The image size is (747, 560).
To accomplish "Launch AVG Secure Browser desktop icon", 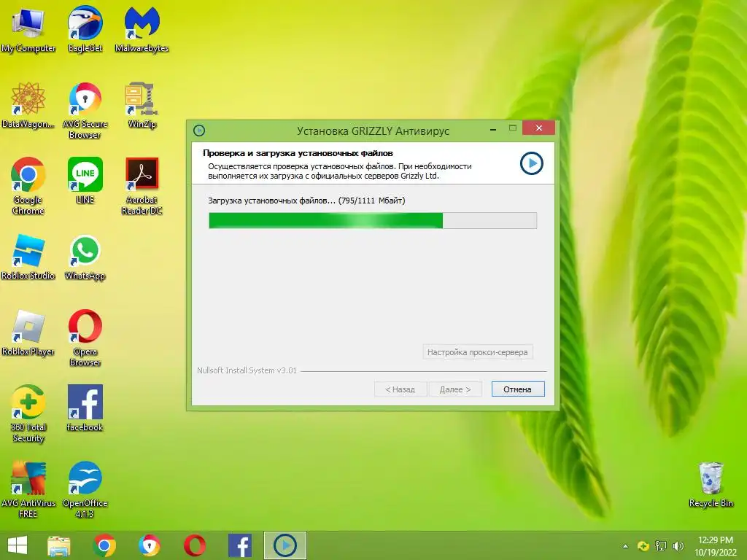I will (85, 110).
